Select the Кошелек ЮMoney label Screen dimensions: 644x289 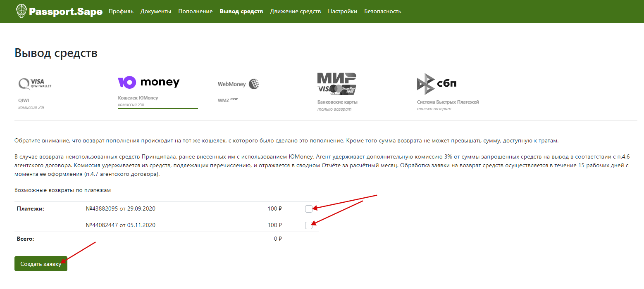pyautogui.click(x=138, y=98)
